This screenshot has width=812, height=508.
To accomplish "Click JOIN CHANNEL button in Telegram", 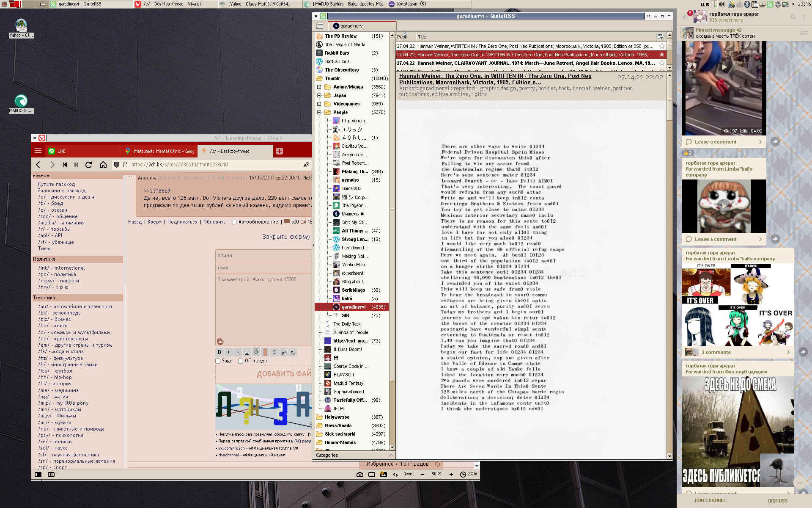I will (710, 500).
